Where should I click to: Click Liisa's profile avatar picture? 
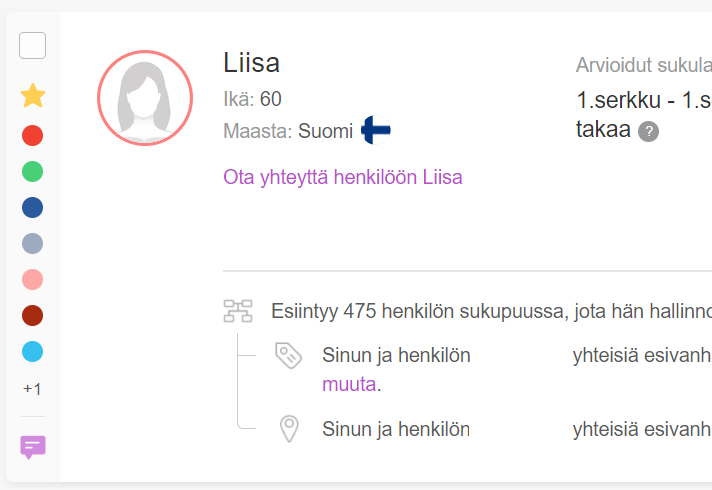[x=144, y=98]
